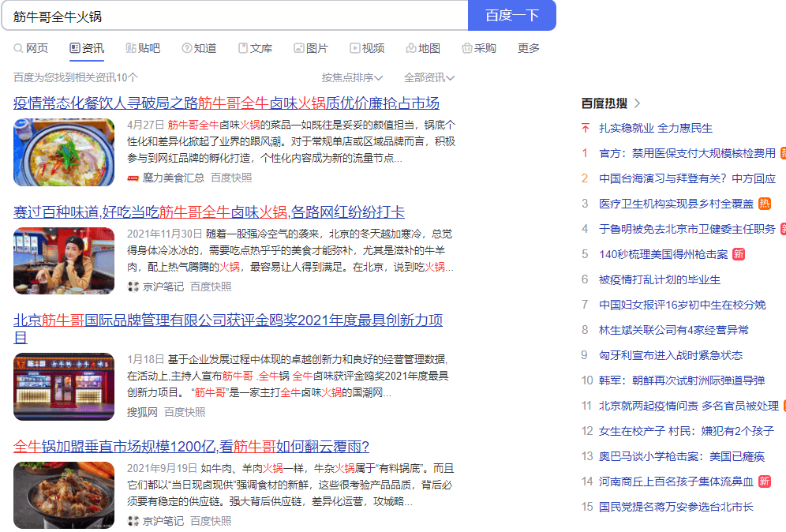The height and width of the screenshot is (532, 786).
Task: Open hot search 林生斌关联公司有4家经营异常
Action: pyautogui.click(x=674, y=330)
